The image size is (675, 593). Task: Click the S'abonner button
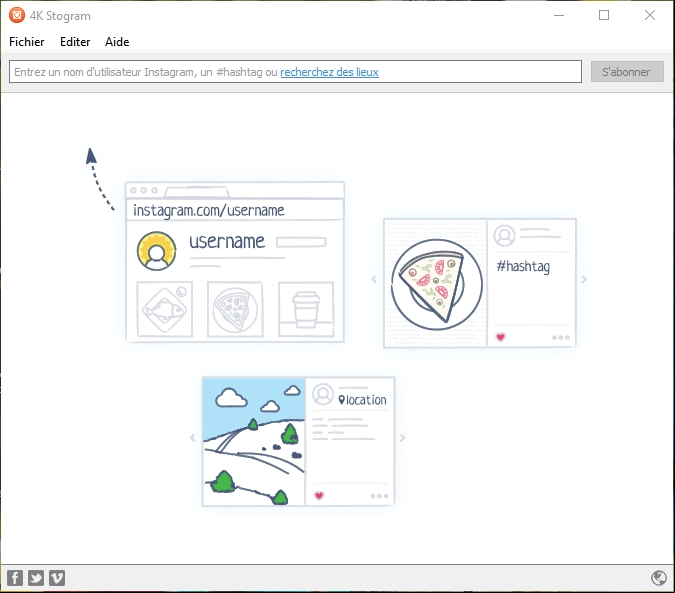tap(627, 71)
